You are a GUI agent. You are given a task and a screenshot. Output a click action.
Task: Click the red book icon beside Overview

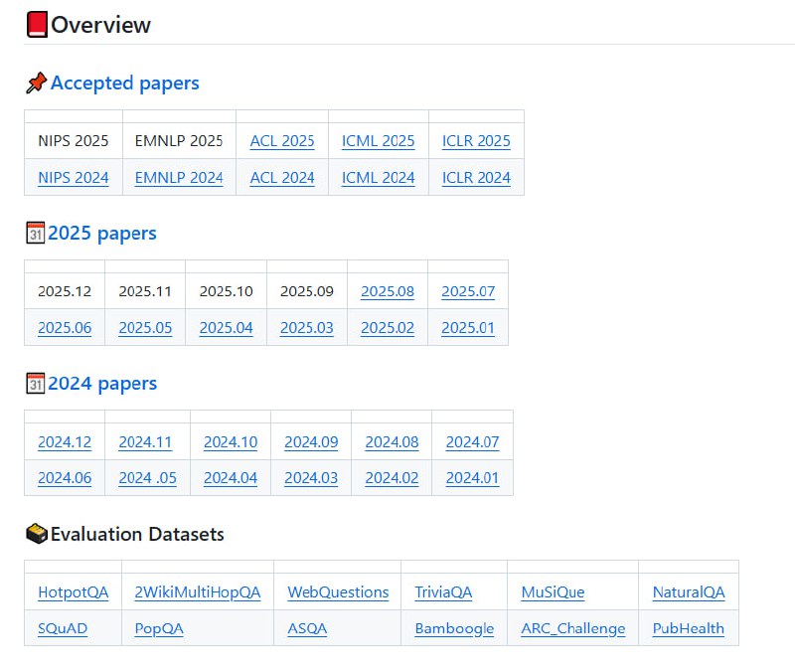(x=37, y=25)
